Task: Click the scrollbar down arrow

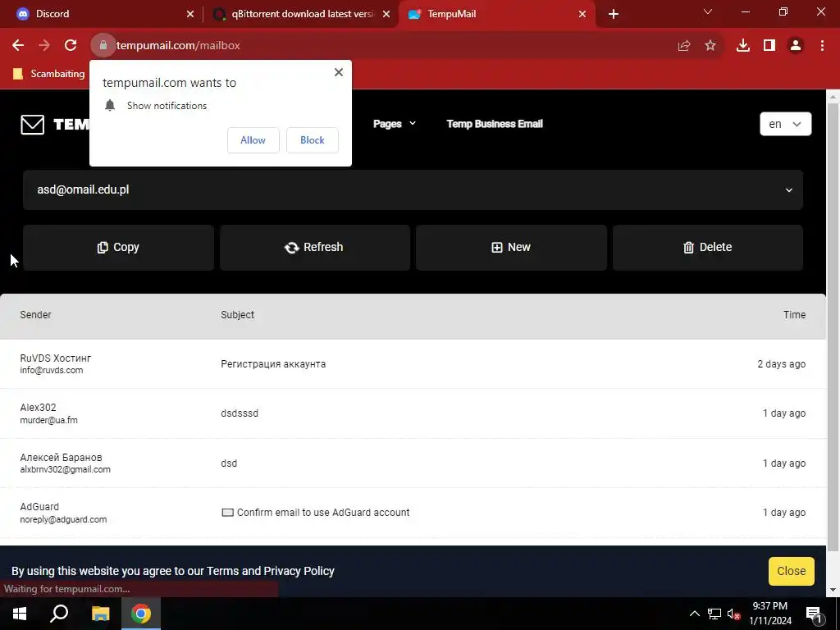Action: [833, 590]
